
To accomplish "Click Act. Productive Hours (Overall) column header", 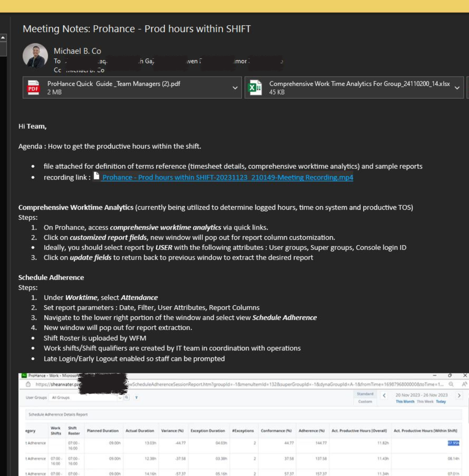I will pyautogui.click(x=359, y=431).
